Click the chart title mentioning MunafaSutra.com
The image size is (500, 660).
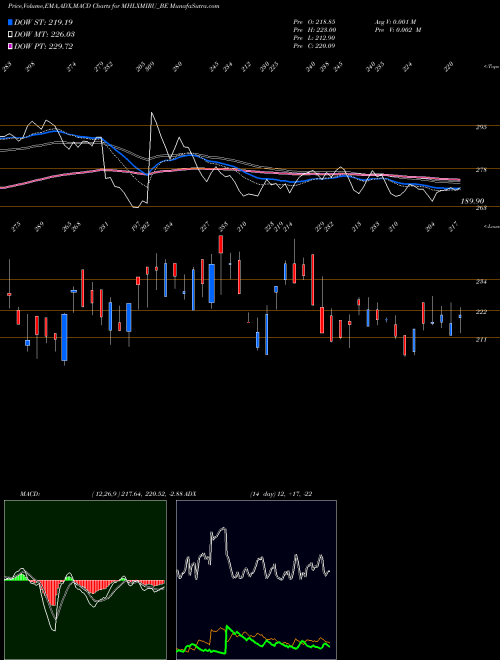click(x=113, y=6)
